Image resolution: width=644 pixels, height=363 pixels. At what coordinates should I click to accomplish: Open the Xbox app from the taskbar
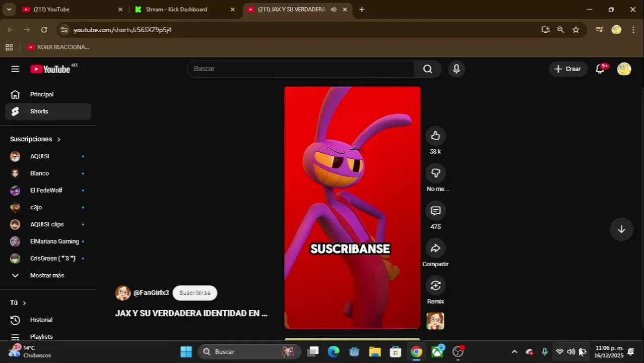coord(437,351)
